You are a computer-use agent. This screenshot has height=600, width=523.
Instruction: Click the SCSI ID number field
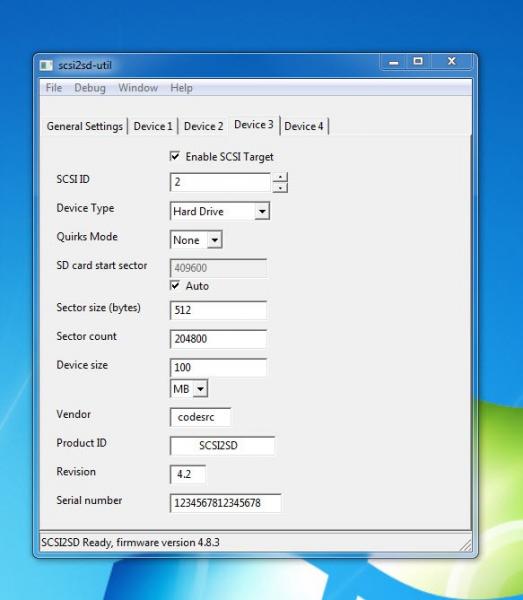(x=220, y=182)
